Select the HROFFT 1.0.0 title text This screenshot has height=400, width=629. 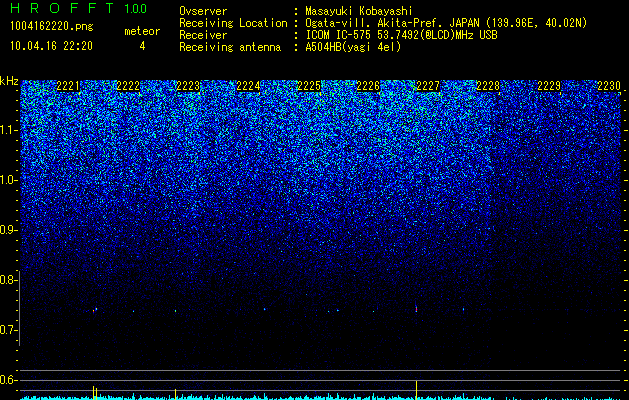(78, 8)
